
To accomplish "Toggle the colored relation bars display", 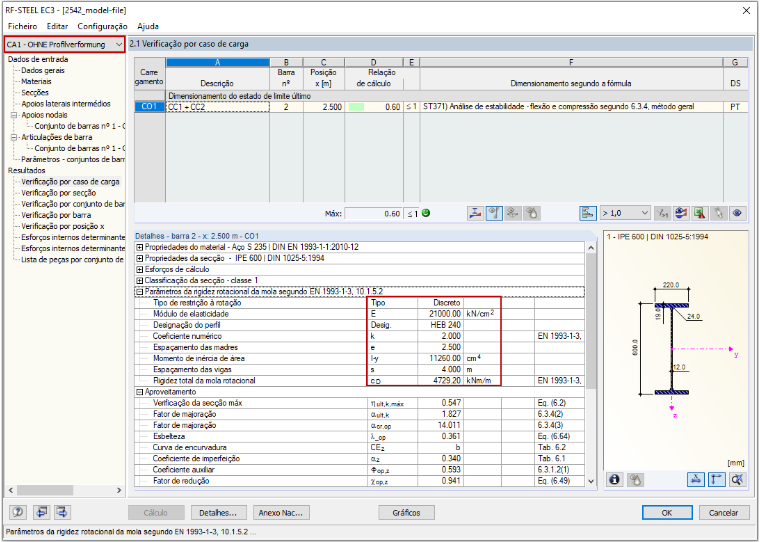I will coord(587,213).
